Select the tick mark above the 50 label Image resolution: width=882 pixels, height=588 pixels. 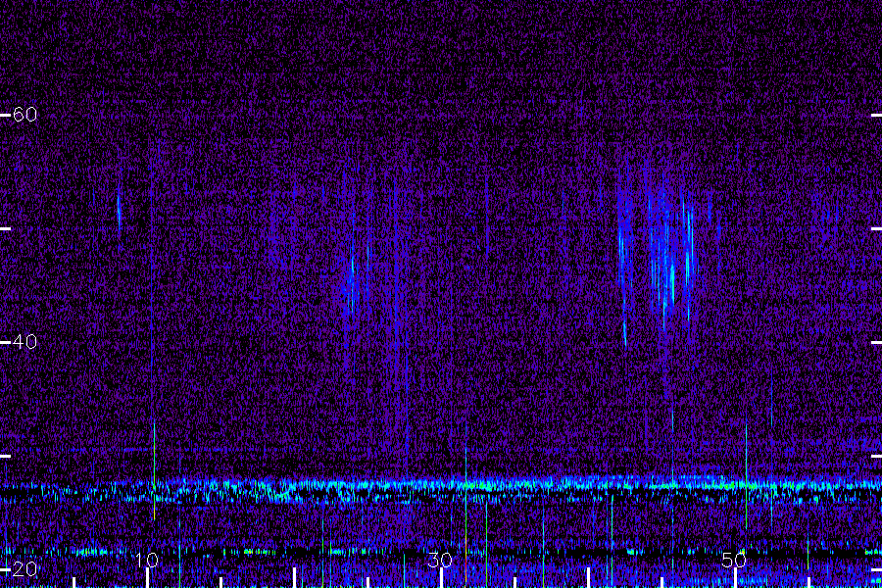click(x=735, y=578)
